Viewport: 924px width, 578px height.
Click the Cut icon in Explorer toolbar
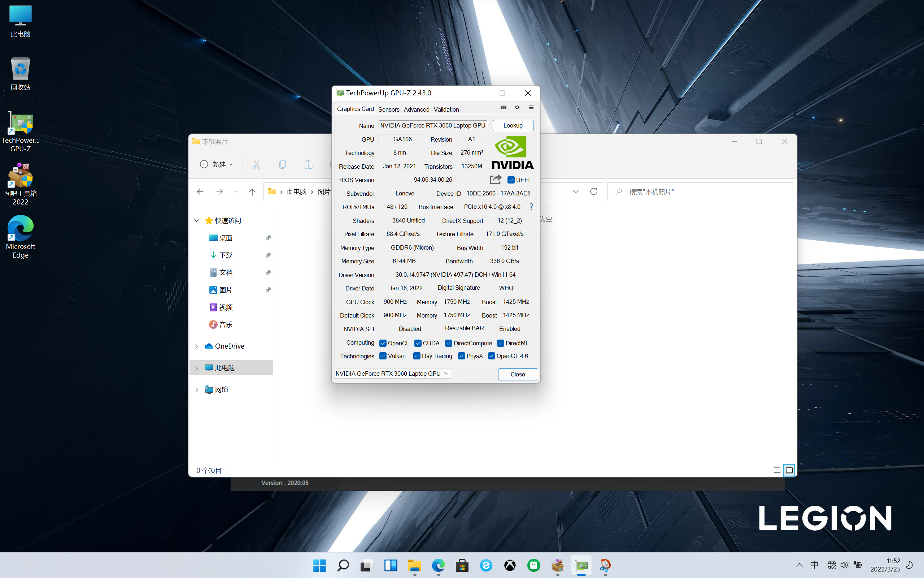256,164
